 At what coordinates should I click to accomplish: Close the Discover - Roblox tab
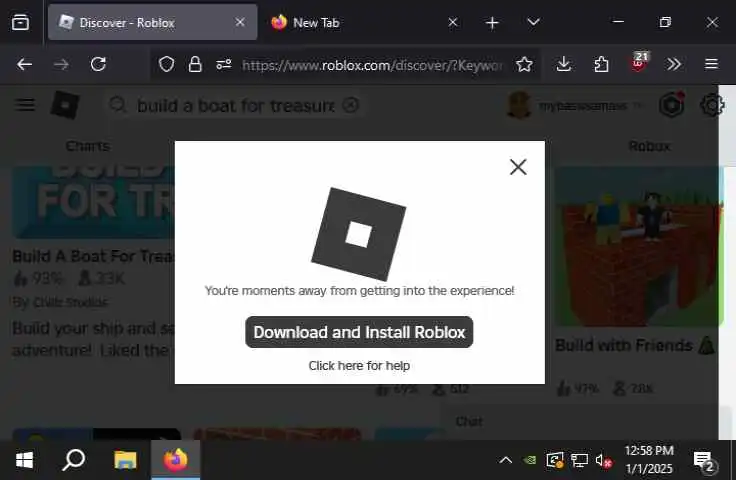[240, 22]
